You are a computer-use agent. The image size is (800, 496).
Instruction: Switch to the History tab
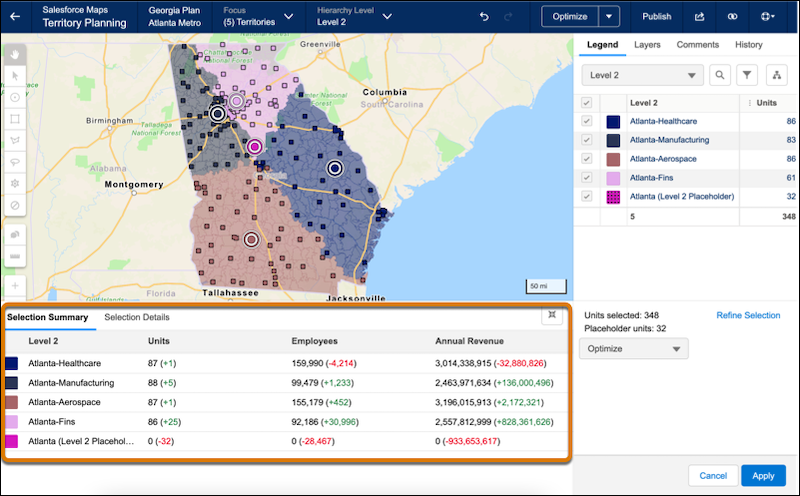click(748, 44)
